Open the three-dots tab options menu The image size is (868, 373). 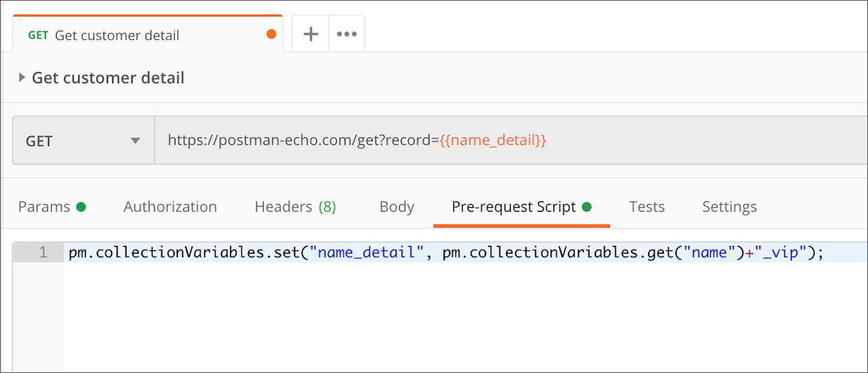pyautogui.click(x=347, y=34)
